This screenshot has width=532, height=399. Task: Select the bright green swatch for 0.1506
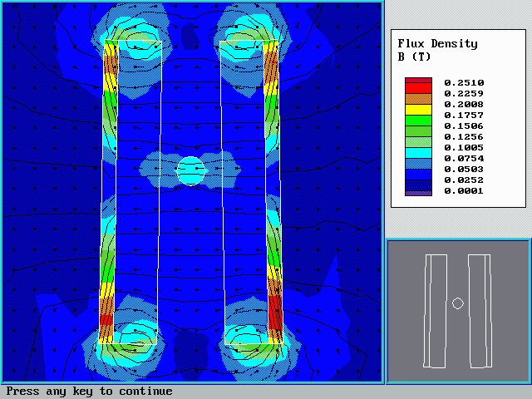[x=418, y=121]
